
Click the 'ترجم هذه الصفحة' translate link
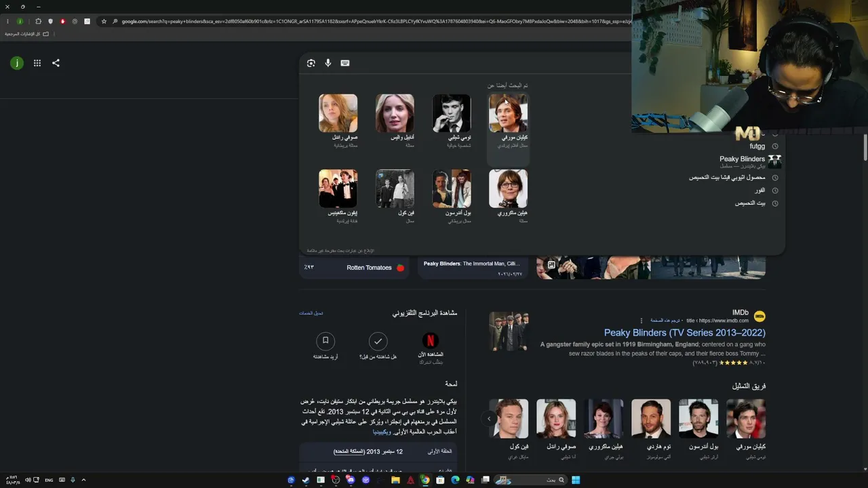pos(665,321)
